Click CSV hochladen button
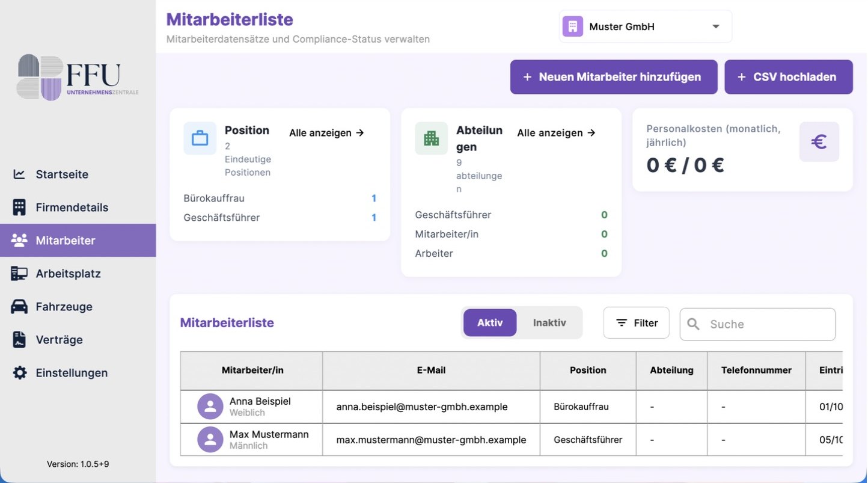This screenshot has width=868, height=483. coord(789,77)
